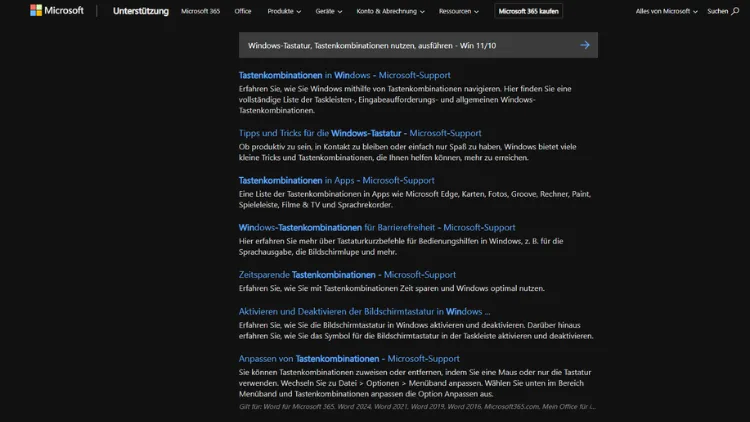This screenshot has height=422, width=750.
Task: Open Tastenkombinationen in Windows result
Action: 344,75
